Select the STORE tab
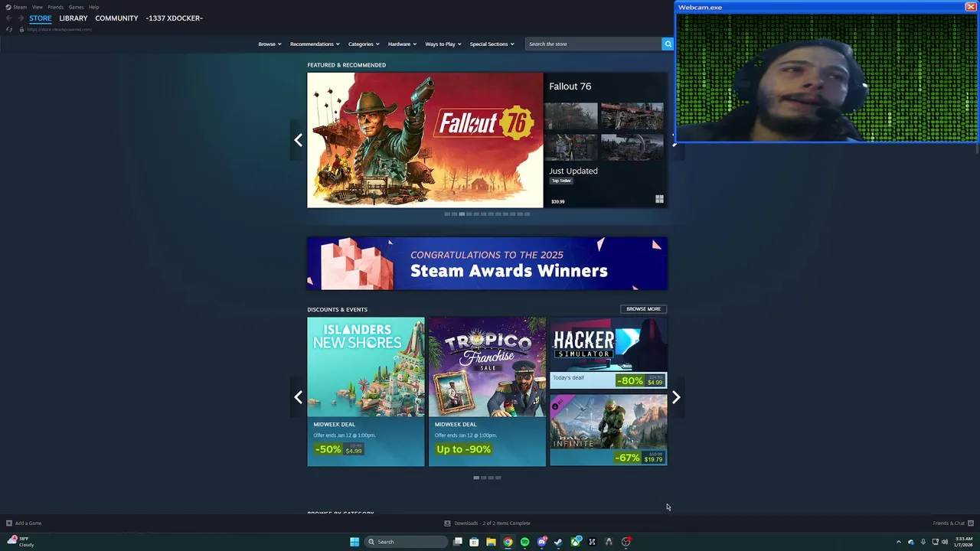This screenshot has height=551, width=980. (41, 18)
